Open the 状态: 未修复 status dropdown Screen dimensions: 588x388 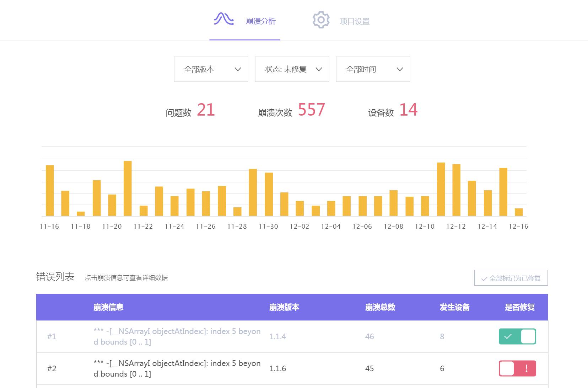[292, 69]
